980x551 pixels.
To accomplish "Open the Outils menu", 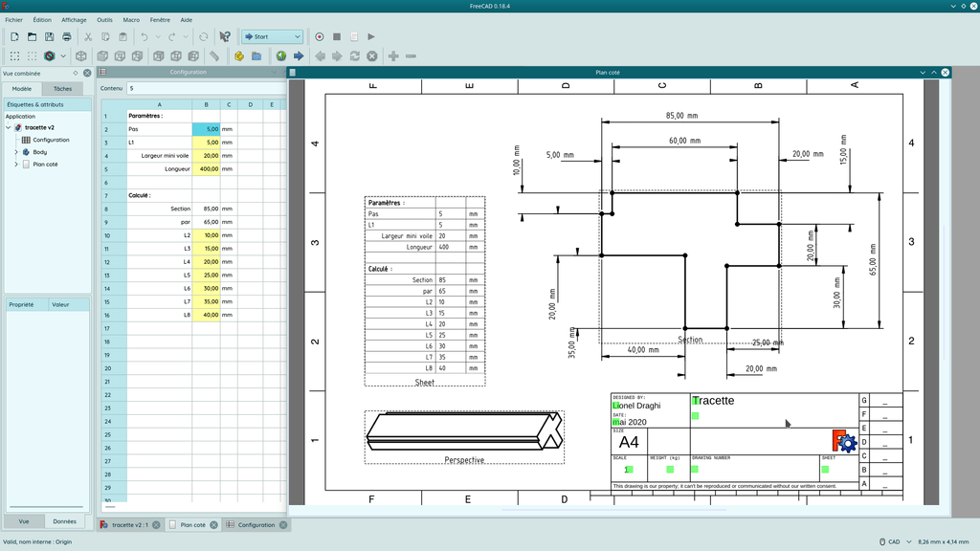I will [105, 20].
